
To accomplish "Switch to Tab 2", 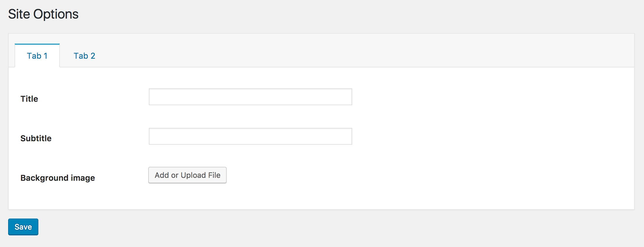I will 84,56.
